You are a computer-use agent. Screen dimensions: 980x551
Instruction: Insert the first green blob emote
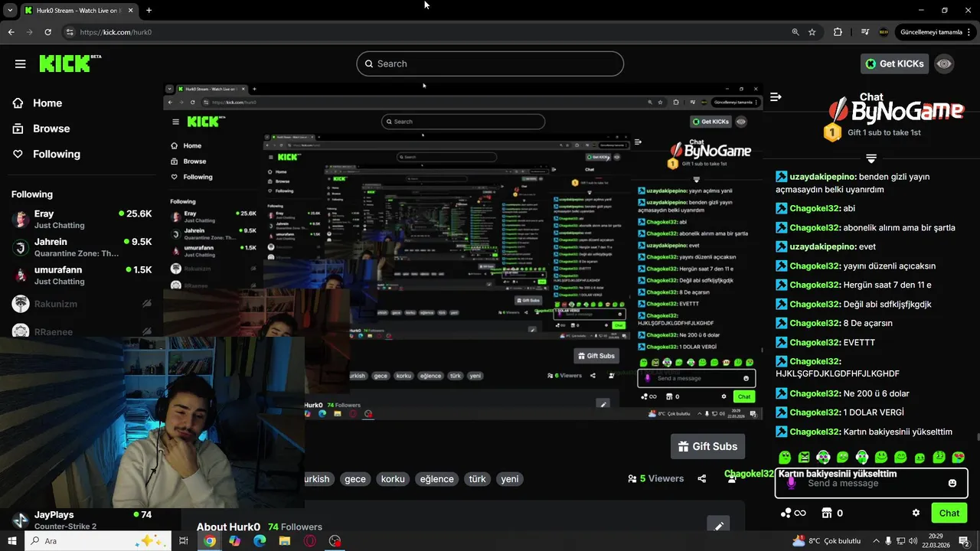point(785,457)
